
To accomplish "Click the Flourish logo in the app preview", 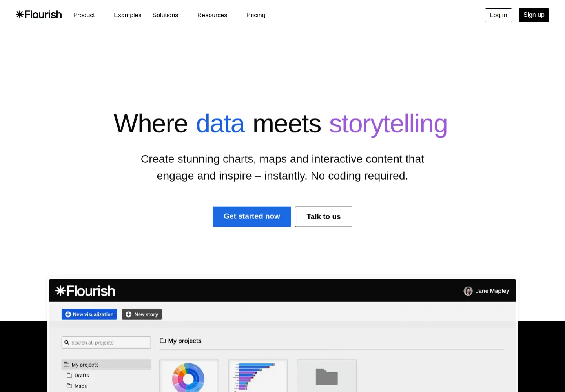I will pos(86,291).
